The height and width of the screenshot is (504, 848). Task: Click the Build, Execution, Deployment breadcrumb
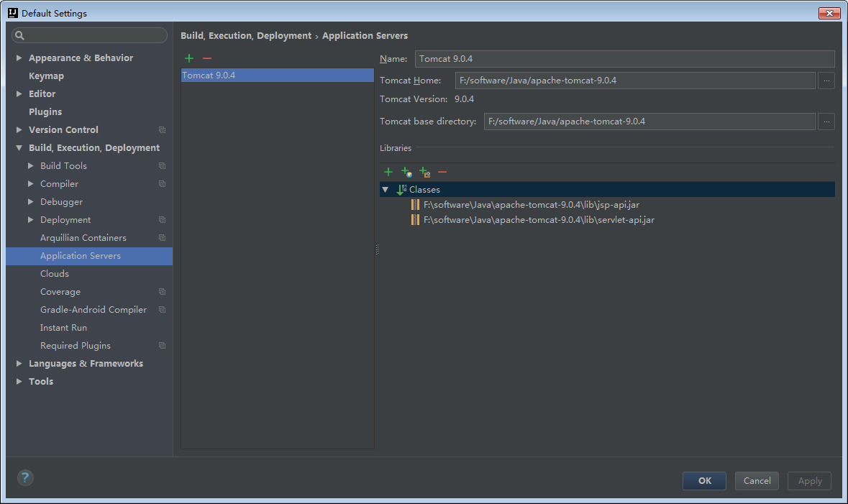(x=246, y=36)
